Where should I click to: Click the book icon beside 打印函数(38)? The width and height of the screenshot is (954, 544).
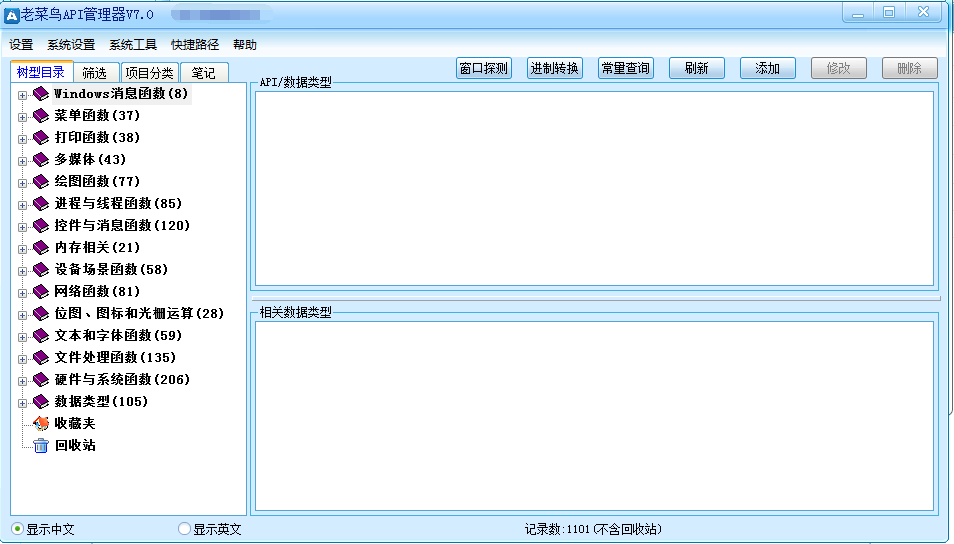pyautogui.click(x=41, y=138)
